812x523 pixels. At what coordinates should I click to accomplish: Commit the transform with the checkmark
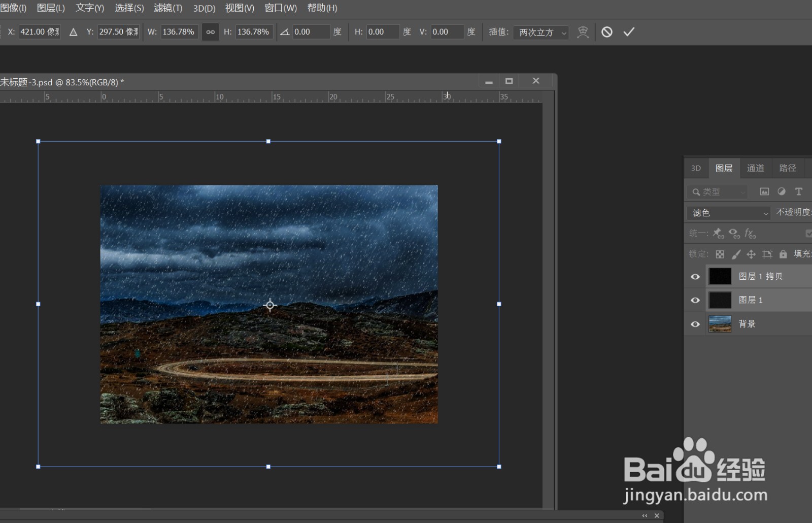629,32
